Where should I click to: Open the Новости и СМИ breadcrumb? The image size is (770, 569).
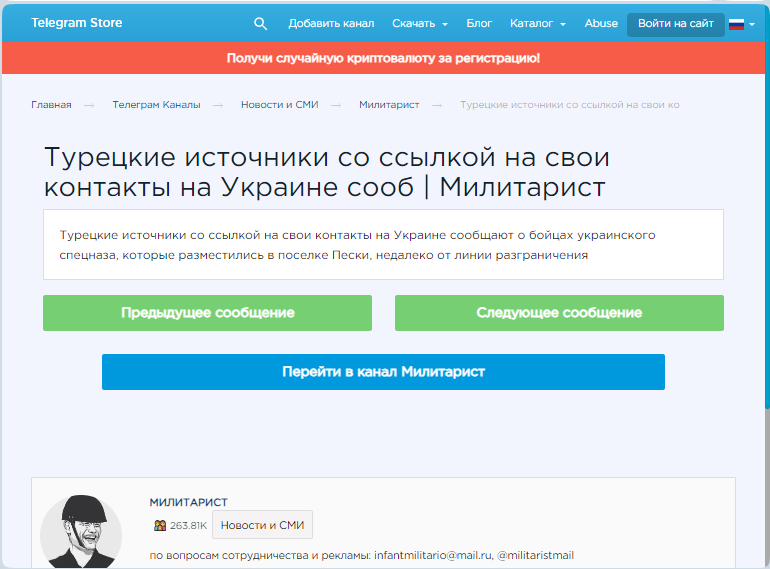(279, 105)
